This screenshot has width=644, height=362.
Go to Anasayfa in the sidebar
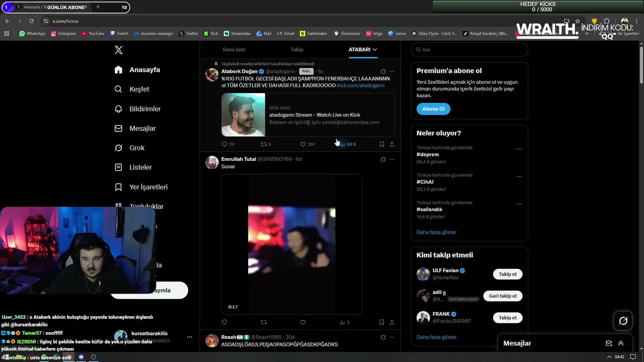pos(137,70)
